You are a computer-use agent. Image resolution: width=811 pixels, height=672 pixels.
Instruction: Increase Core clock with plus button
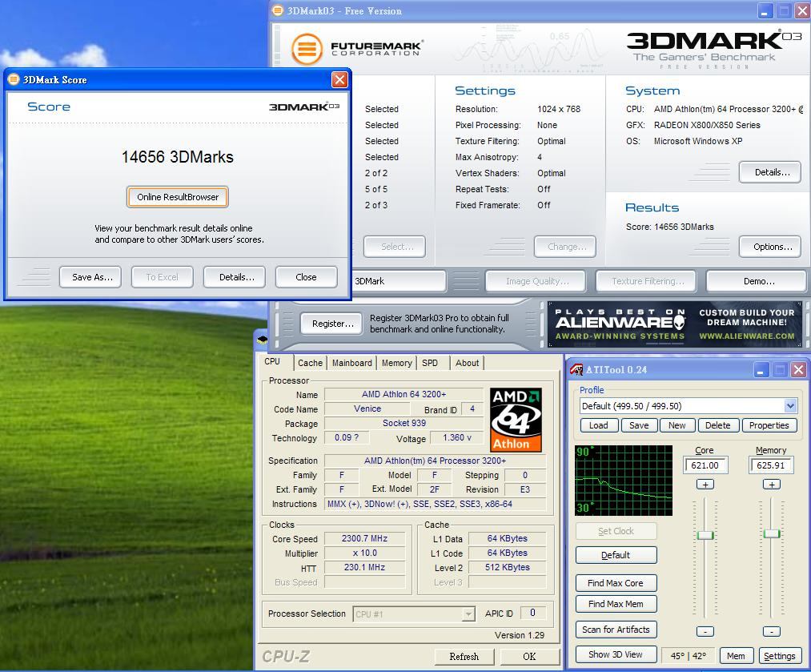click(705, 485)
